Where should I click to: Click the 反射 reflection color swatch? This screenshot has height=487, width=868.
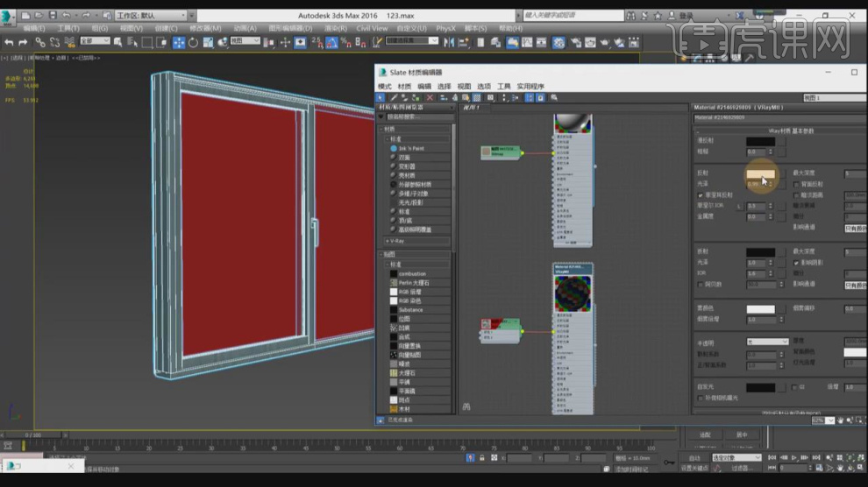(x=760, y=174)
